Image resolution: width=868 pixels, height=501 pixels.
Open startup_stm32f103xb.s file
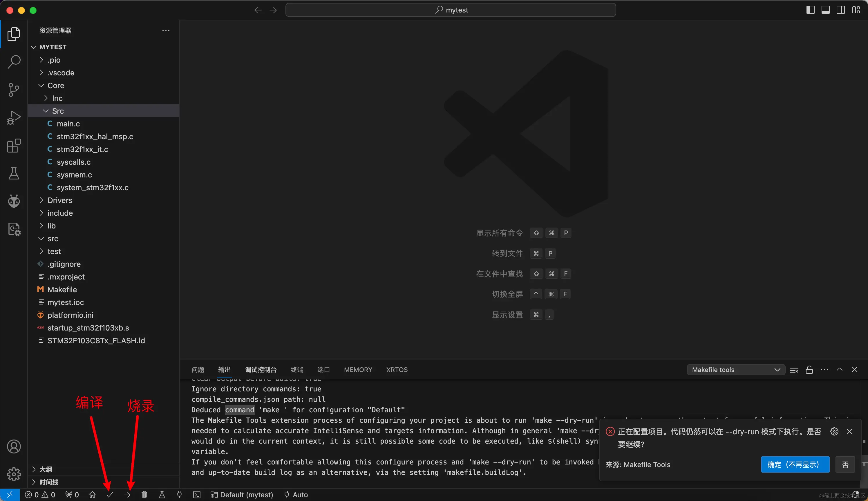pyautogui.click(x=103, y=328)
